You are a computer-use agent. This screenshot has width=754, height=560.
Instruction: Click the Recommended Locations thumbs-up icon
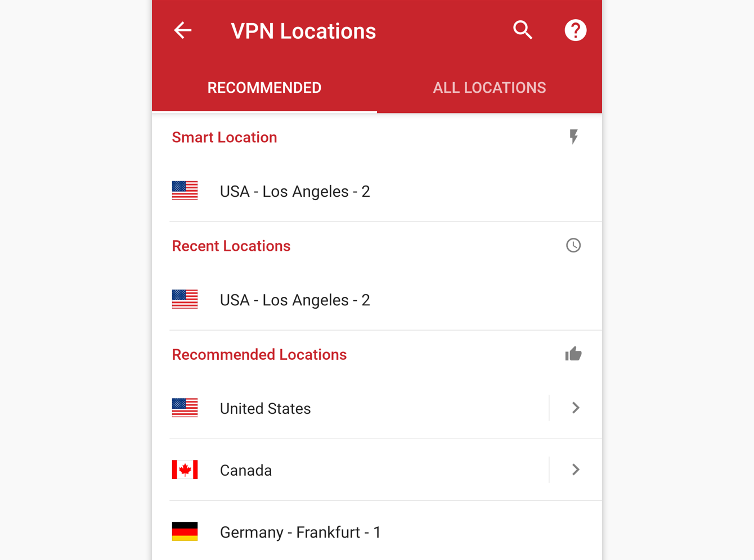[x=573, y=354]
